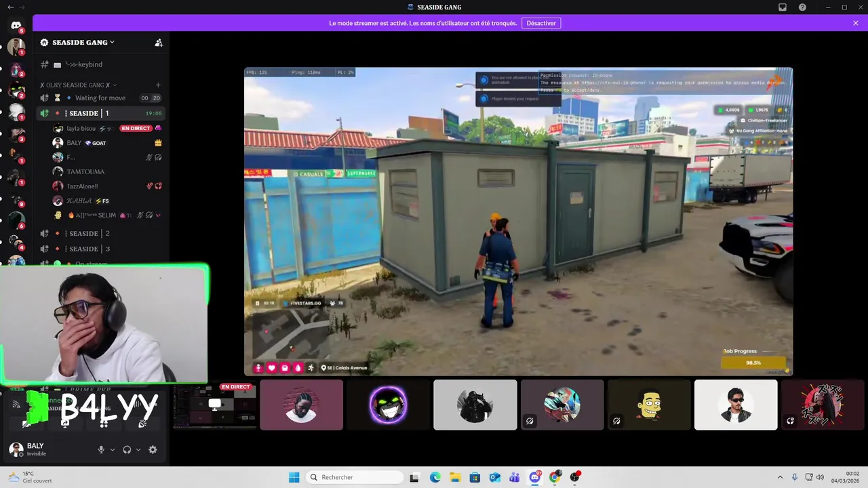Go forward with the title bar arrow
This screenshot has width=868, height=488.
[x=22, y=7]
